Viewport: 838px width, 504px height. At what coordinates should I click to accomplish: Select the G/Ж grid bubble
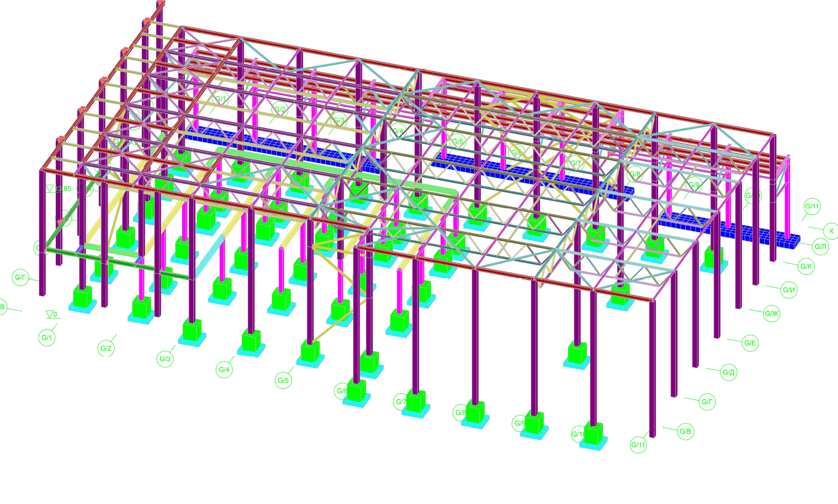point(771,313)
